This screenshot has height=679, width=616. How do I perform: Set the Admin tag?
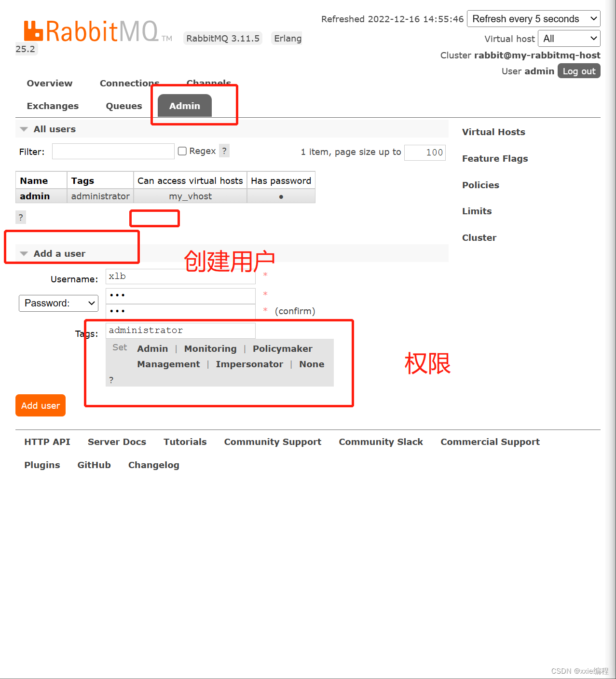[x=152, y=348]
